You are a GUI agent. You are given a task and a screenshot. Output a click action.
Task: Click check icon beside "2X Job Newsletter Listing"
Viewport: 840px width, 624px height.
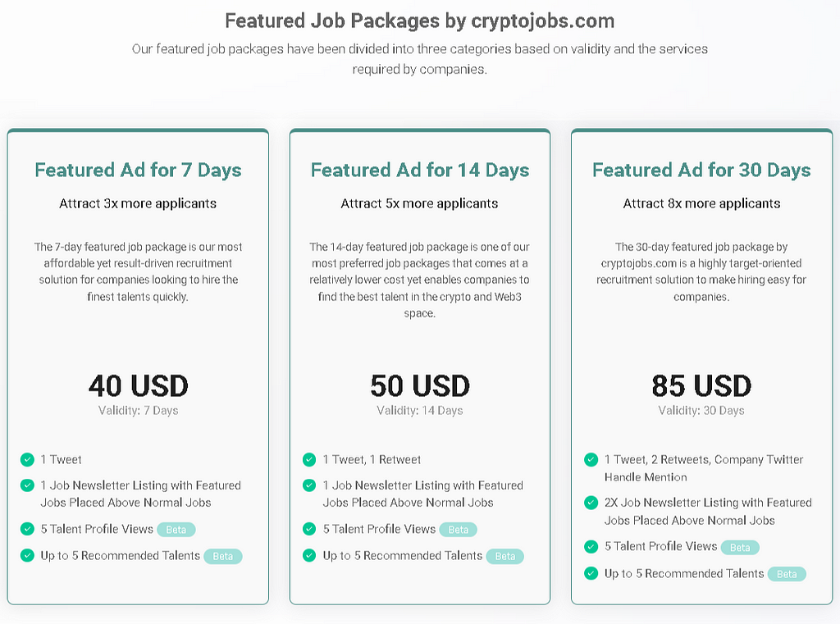591,503
